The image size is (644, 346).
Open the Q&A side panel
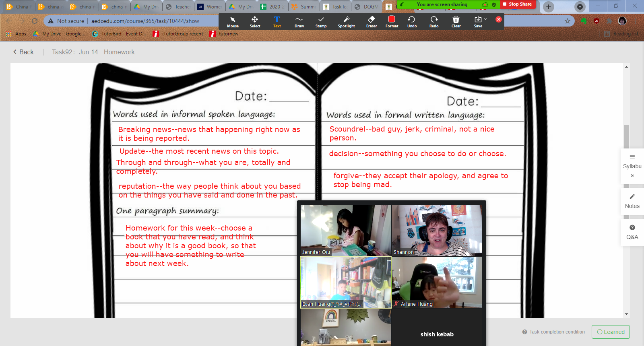632,233
